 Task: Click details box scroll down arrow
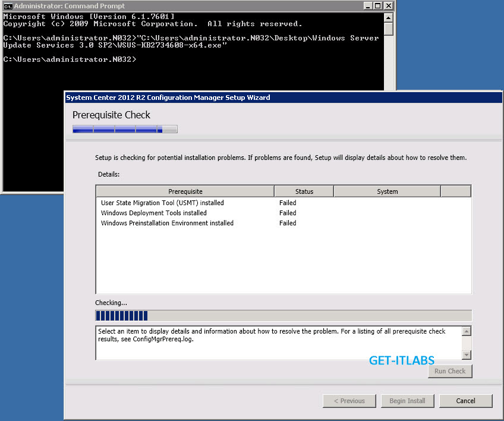pyautogui.click(x=467, y=355)
